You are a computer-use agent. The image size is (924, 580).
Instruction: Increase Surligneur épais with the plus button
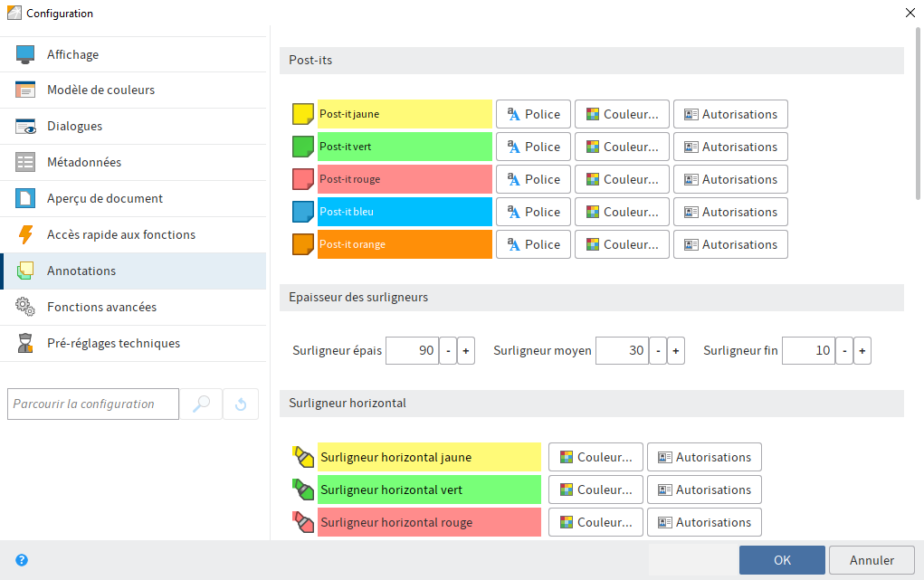click(x=465, y=350)
